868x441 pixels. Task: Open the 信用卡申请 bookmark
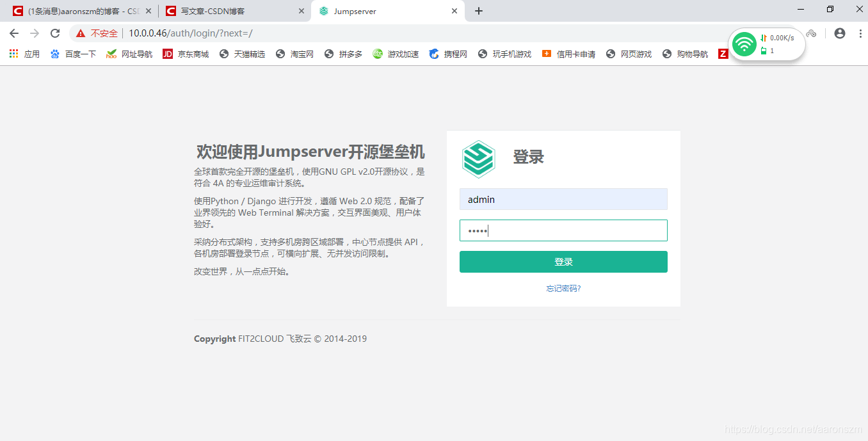point(568,54)
